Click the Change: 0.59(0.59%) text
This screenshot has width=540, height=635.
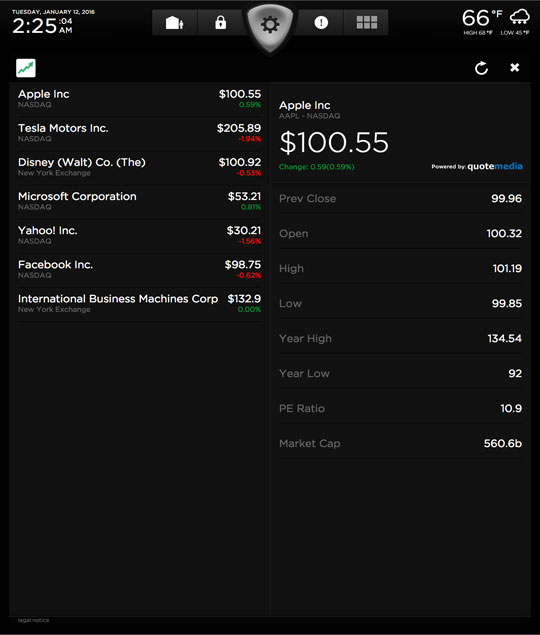point(317,167)
